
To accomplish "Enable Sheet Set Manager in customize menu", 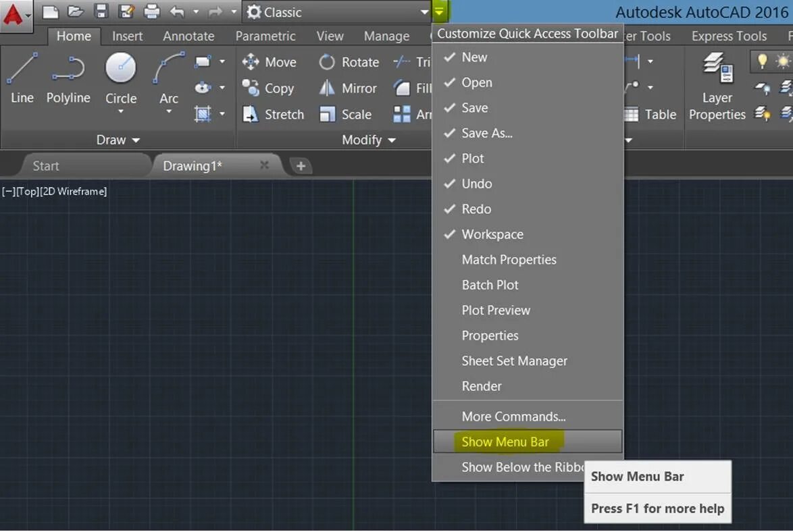I will [x=528, y=361].
